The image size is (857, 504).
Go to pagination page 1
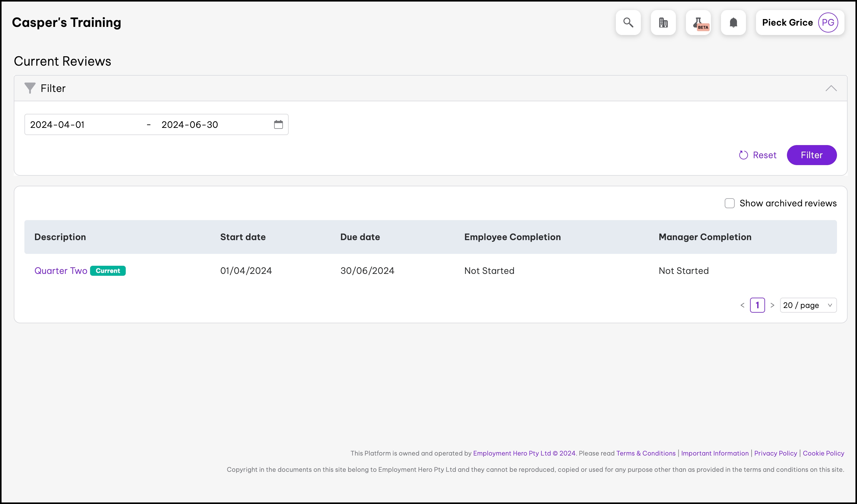pyautogui.click(x=757, y=305)
